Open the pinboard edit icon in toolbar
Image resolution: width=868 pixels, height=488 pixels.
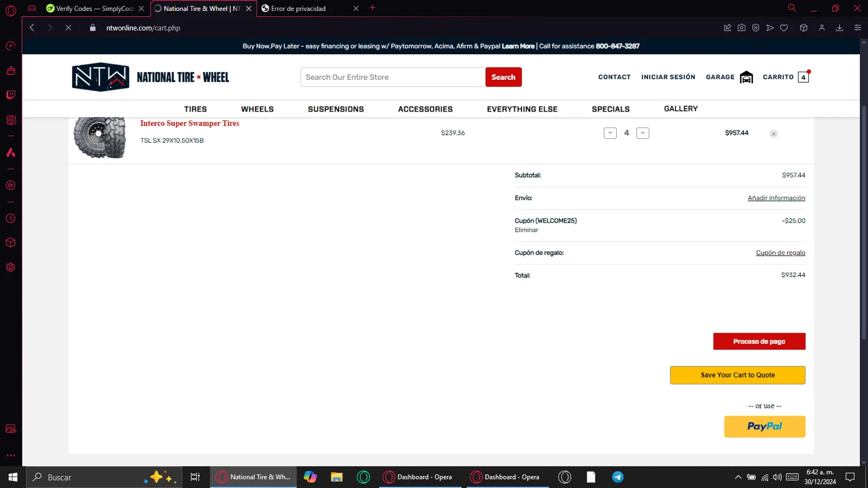pyautogui.click(x=727, y=28)
